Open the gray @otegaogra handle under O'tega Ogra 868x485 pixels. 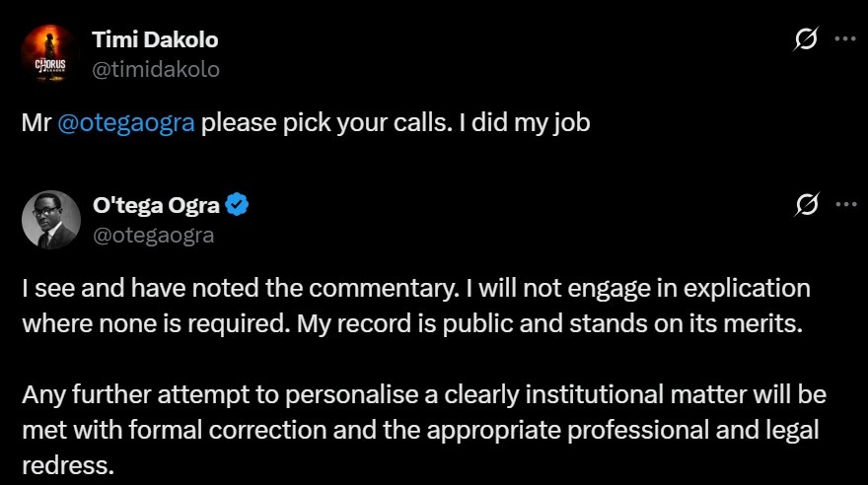[x=153, y=236]
